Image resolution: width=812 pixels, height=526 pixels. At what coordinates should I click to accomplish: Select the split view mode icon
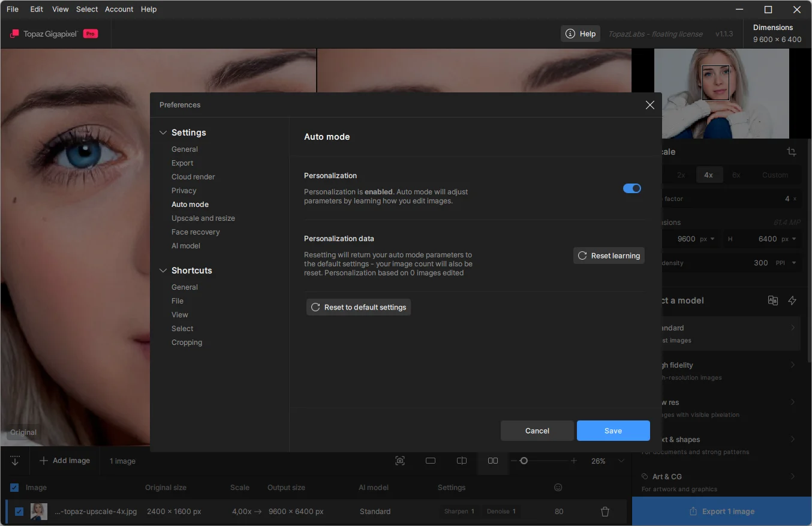tap(462, 461)
